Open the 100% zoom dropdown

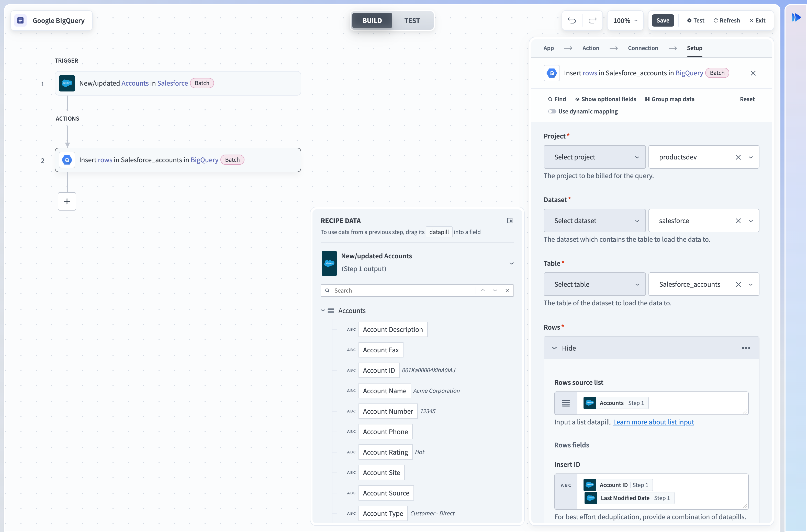[625, 21]
